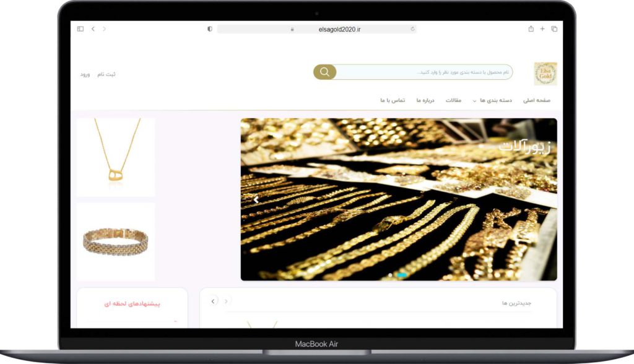The height and width of the screenshot is (364, 634).
Task: Show the tab overview icon
Action: 554,28
